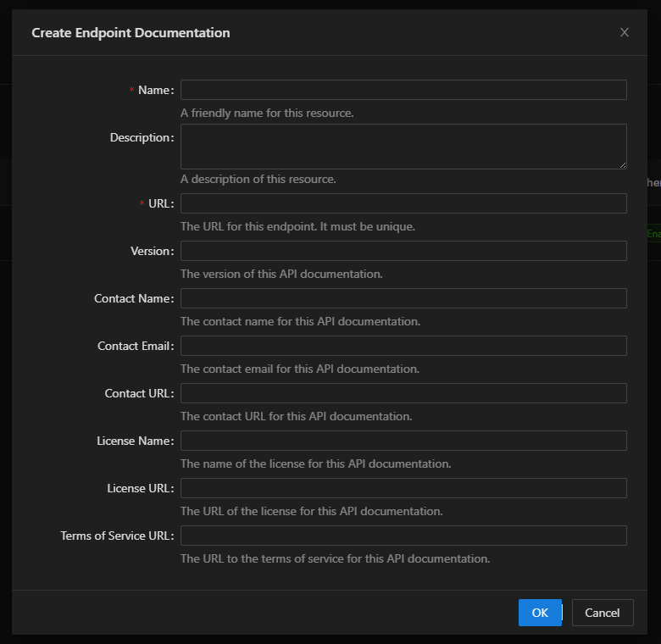Screen dimensions: 661x644
Task: Click the License URL text box
Action: click(x=403, y=488)
